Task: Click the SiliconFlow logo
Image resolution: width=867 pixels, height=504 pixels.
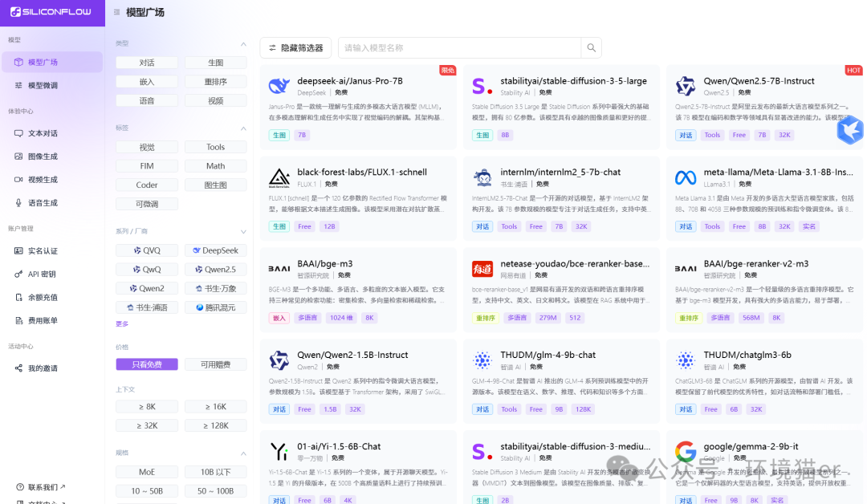Action: [51, 11]
